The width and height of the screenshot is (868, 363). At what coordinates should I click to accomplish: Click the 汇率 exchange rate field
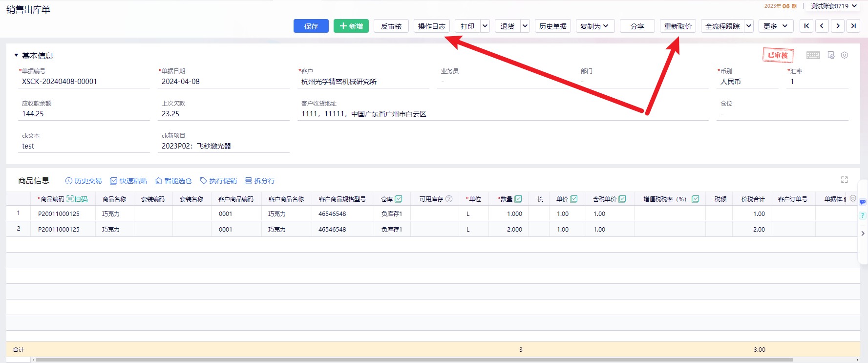(x=818, y=82)
